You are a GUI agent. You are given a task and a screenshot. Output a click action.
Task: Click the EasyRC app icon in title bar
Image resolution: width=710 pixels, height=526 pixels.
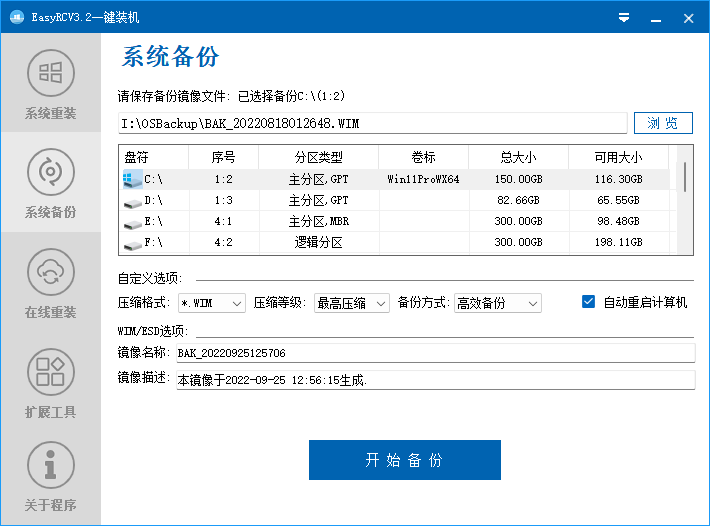[x=17, y=17]
